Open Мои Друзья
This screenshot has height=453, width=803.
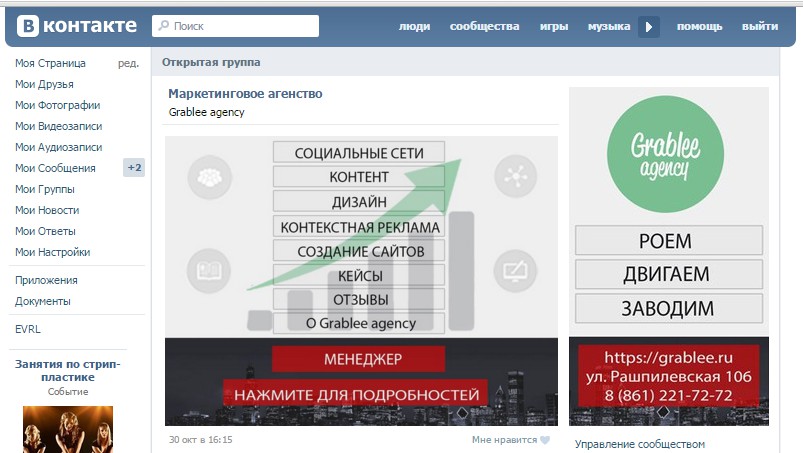click(44, 84)
